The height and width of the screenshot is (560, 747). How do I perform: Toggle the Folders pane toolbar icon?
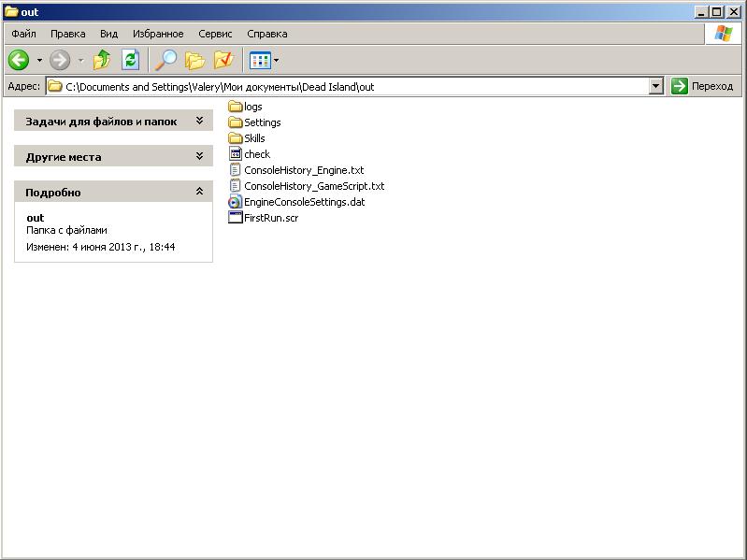[194, 61]
